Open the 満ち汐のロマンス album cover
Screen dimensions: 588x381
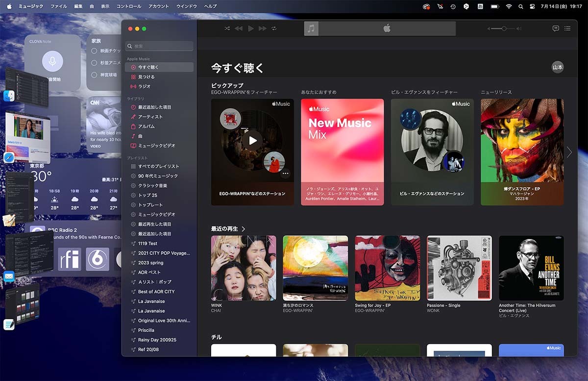(316, 268)
